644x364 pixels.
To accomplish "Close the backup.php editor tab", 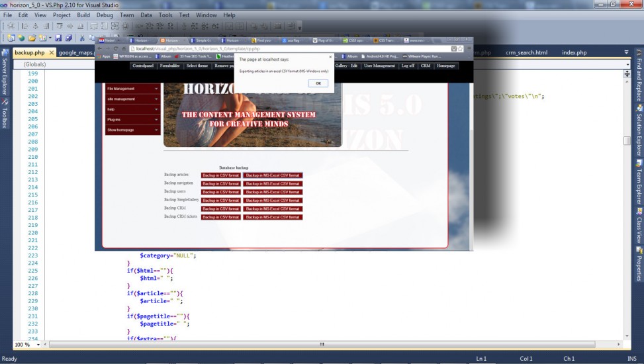I will (51, 53).
